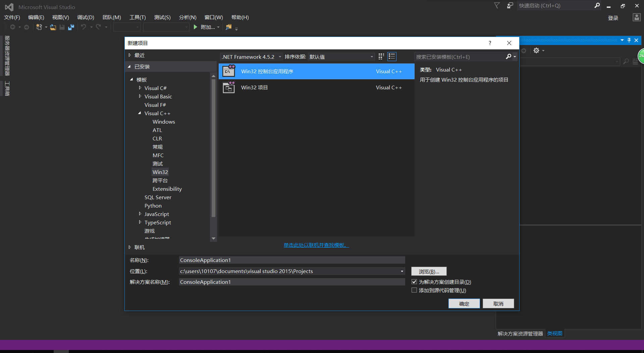Image resolution: width=644 pixels, height=353 pixels.
Task: Click the 取消 button
Action: point(498,304)
